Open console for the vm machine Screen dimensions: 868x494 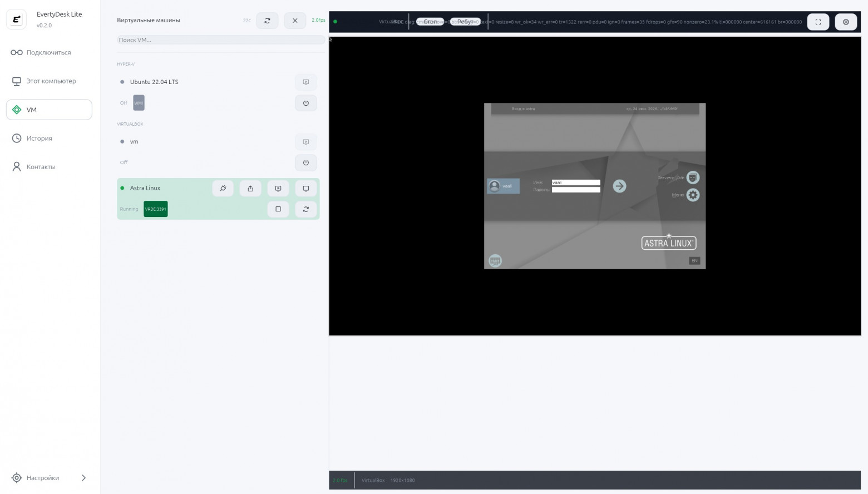306,142
